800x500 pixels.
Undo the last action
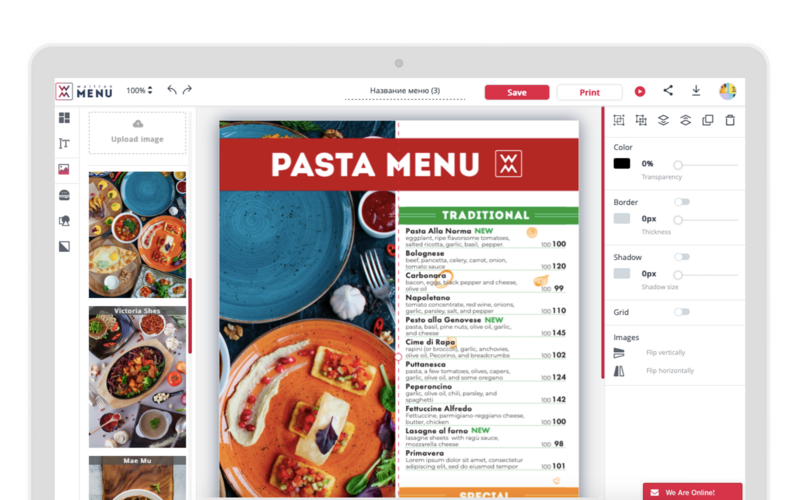click(x=172, y=90)
